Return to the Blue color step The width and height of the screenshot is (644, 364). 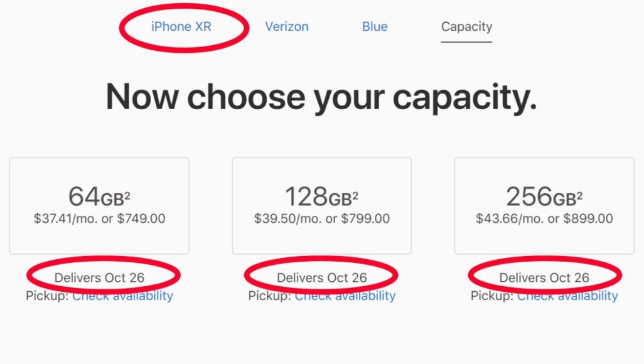coord(375,27)
